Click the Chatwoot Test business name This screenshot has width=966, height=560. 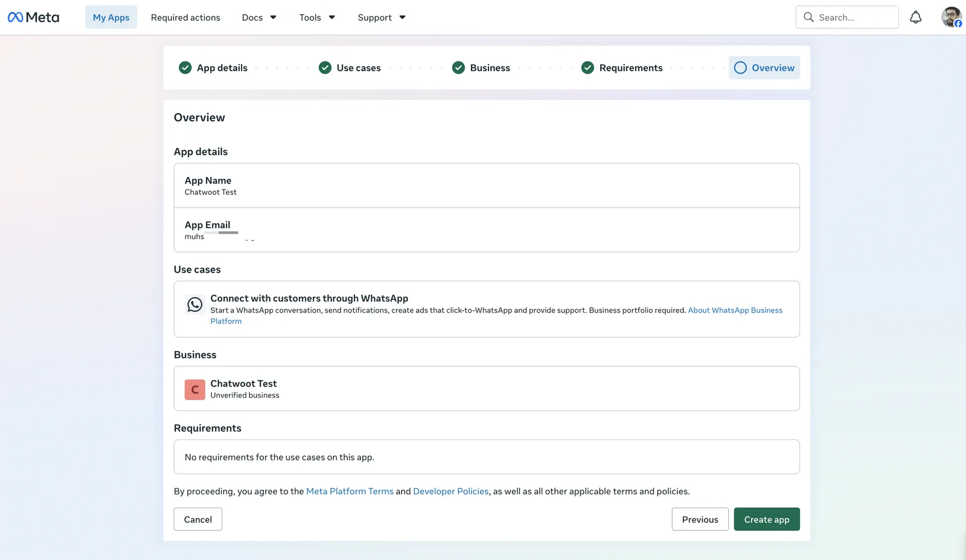243,384
